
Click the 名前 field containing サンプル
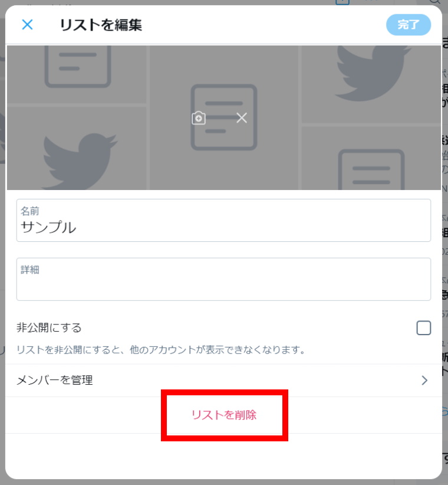(223, 220)
